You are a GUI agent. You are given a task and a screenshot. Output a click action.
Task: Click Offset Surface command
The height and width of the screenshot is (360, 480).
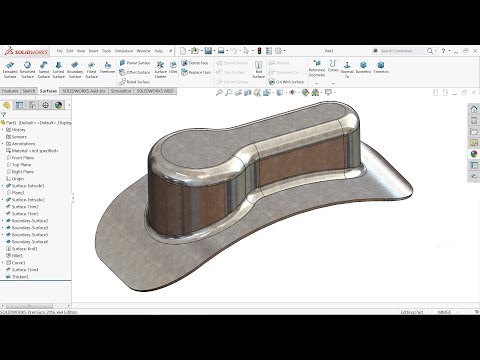click(135, 72)
